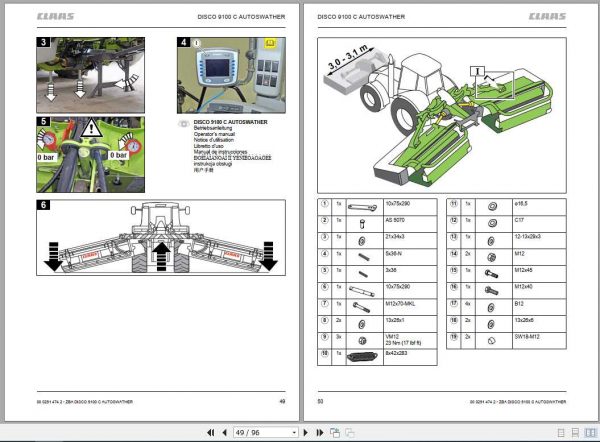Click the "C17" table cell
This screenshot has height=442, width=600.
(539, 224)
